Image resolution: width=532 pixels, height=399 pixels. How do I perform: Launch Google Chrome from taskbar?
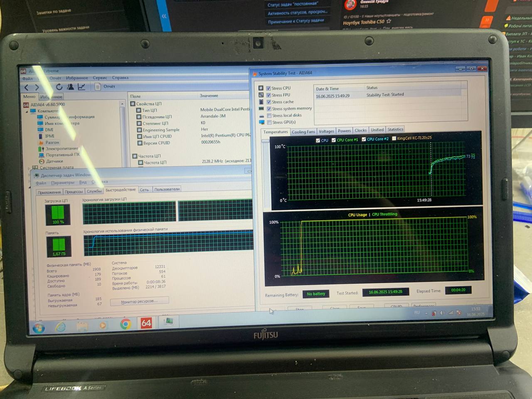pos(126,324)
